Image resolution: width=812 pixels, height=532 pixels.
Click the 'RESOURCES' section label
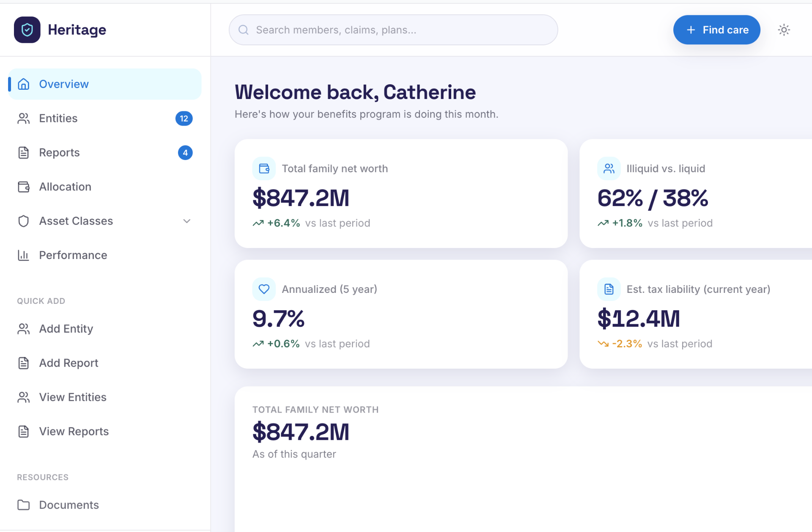tap(43, 477)
